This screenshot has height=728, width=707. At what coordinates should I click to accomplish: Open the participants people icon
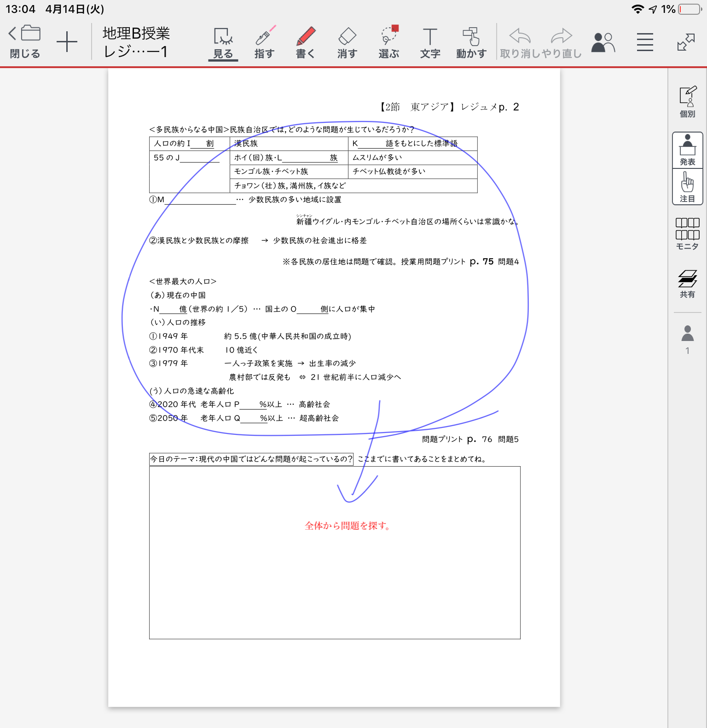pyautogui.click(x=603, y=42)
